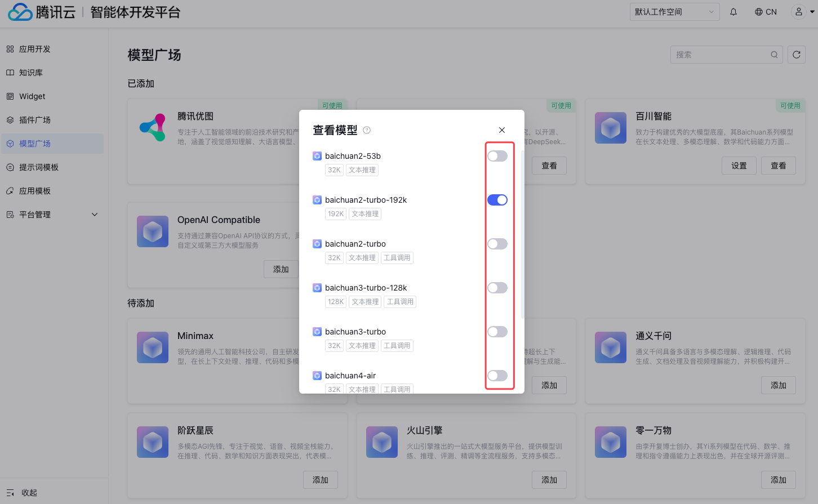Click the baichuan3-turbo-128k model name
The image size is (818, 504).
point(366,288)
